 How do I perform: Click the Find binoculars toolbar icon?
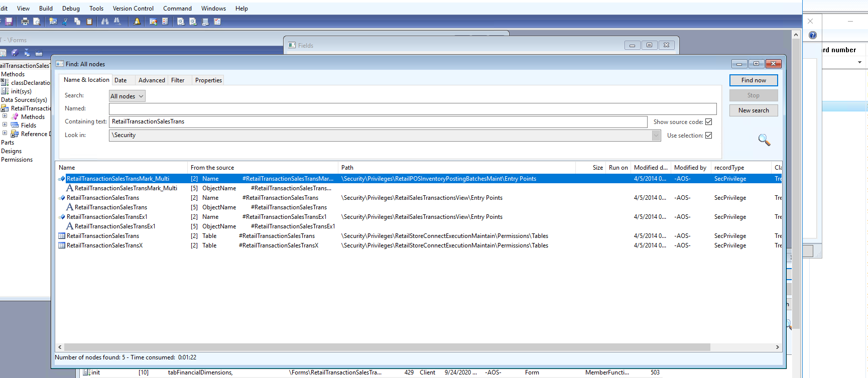click(x=105, y=22)
